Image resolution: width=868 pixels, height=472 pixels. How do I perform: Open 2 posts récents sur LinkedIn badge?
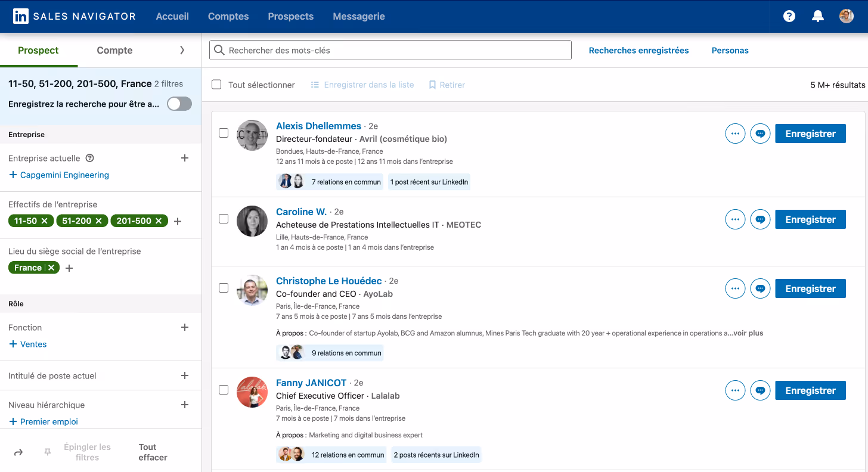point(436,455)
